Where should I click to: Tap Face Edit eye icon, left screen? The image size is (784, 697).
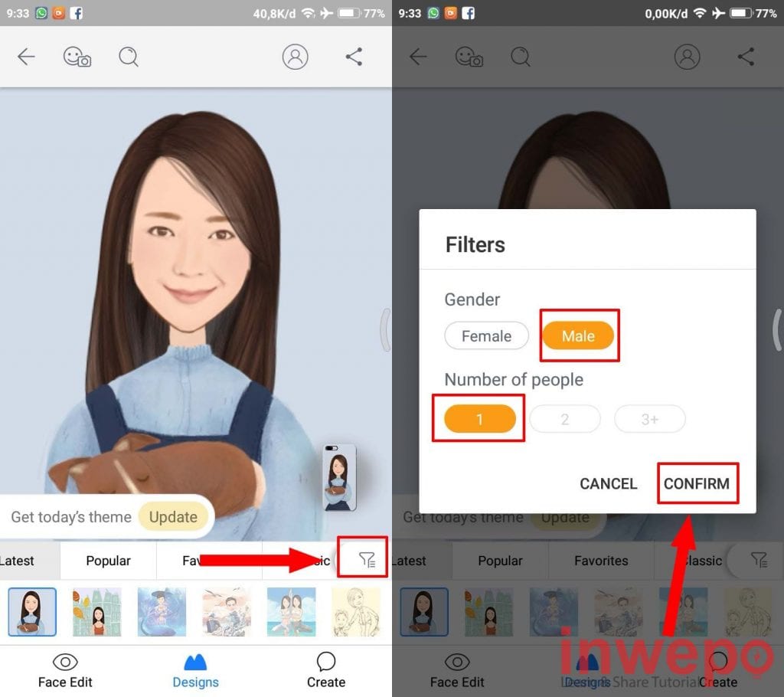(x=65, y=662)
